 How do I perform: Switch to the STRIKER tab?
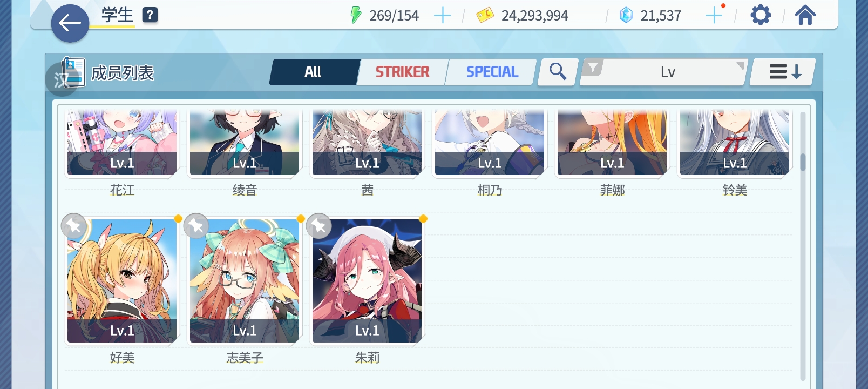tap(402, 72)
